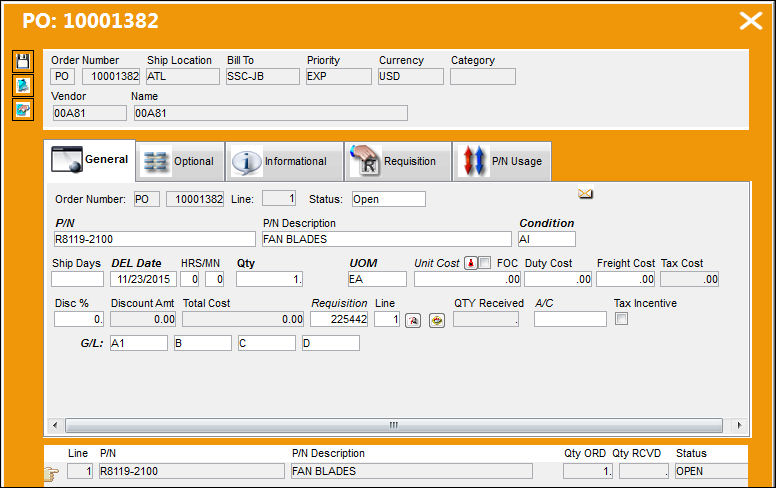Toggle the FOC checkbox
This screenshot has height=488, width=776.
pos(485,263)
